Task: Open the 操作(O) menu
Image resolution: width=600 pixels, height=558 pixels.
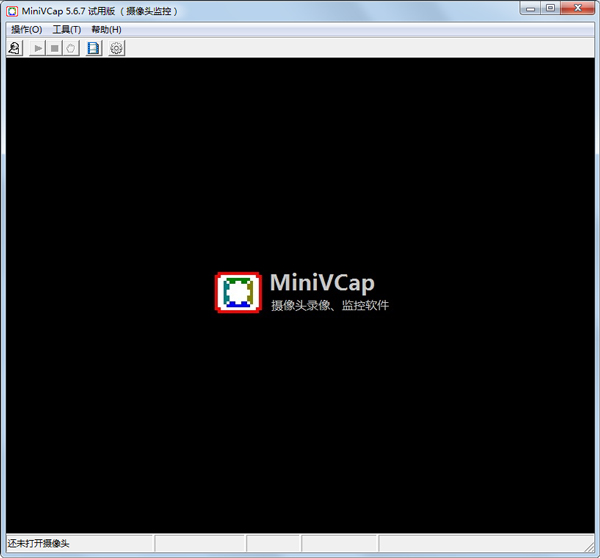Action: pyautogui.click(x=26, y=29)
